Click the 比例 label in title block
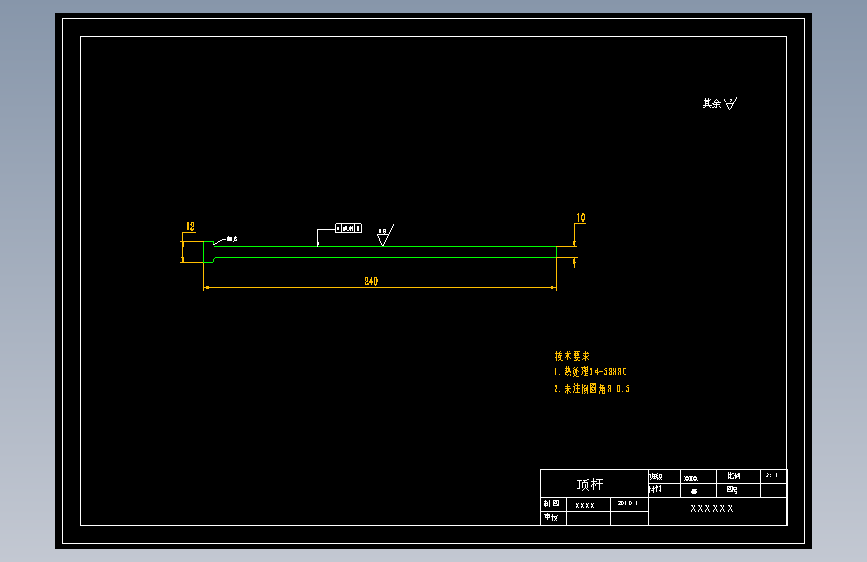Screen dimensions: 867x562 point(734,476)
